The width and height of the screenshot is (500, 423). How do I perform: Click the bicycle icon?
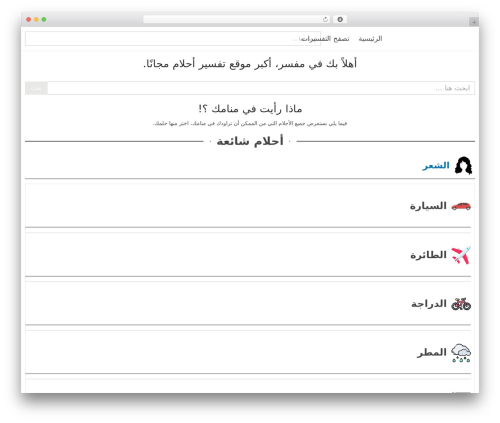pyautogui.click(x=461, y=304)
